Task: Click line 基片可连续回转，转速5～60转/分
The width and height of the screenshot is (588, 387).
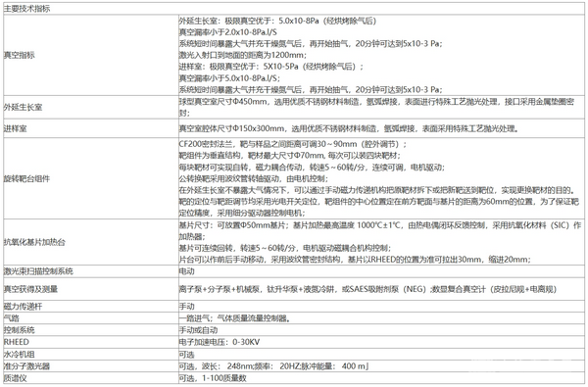Action: click(x=285, y=248)
